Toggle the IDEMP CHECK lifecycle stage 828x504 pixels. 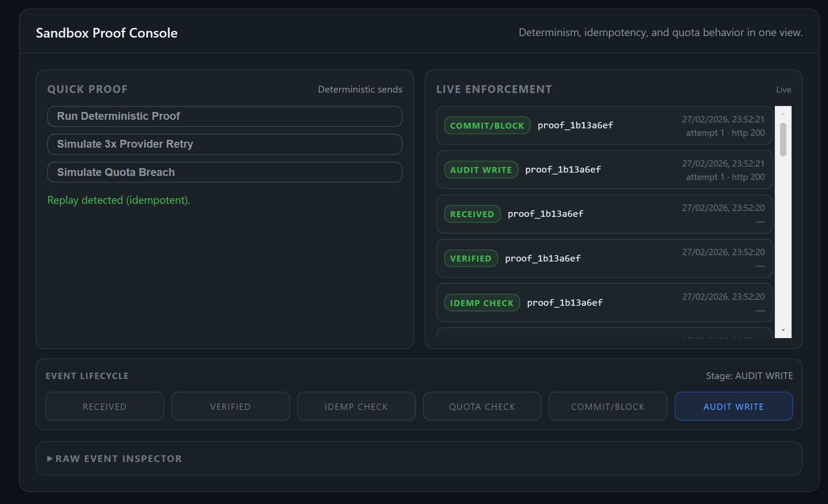click(356, 406)
